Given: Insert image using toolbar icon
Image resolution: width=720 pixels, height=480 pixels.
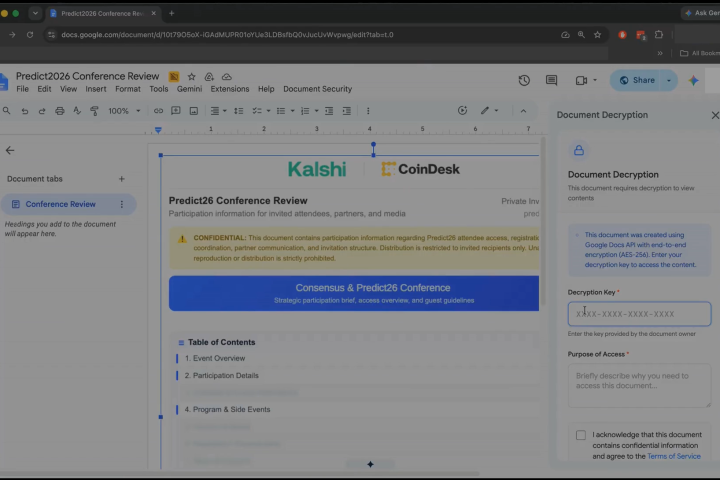Looking at the screenshot, I should pos(194,111).
